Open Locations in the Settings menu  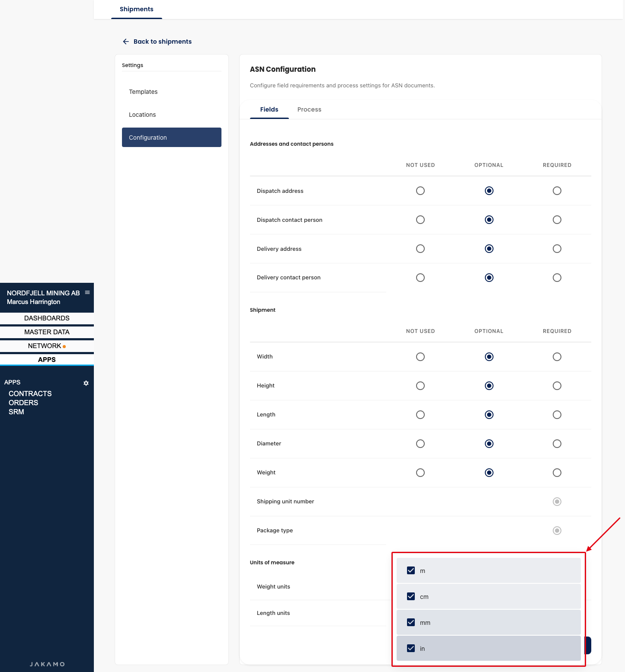point(172,115)
